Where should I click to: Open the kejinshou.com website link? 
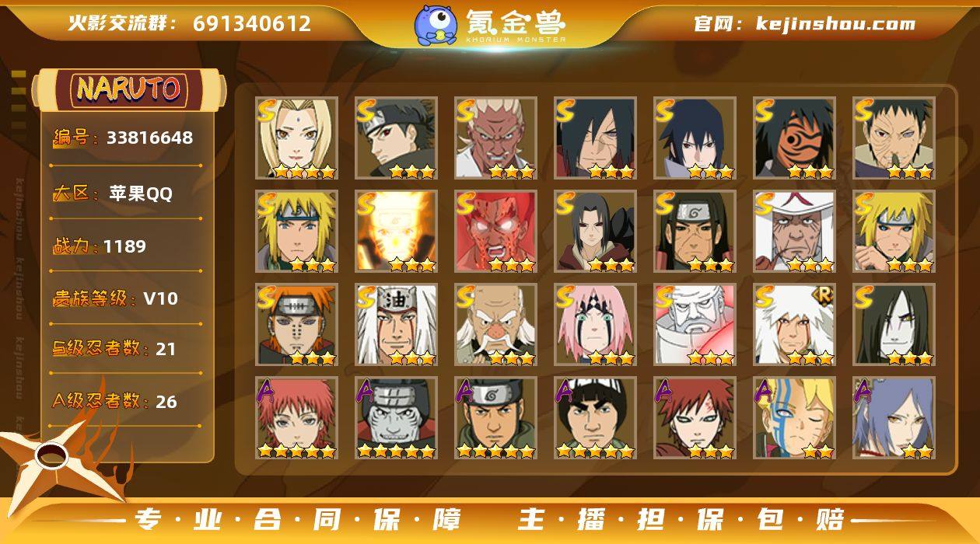pyautogui.click(x=836, y=23)
